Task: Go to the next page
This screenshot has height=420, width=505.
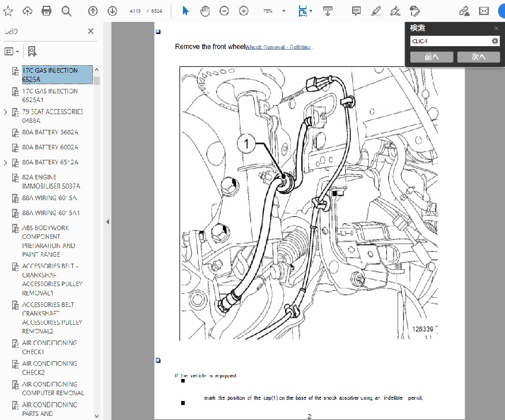Action: tap(112, 12)
